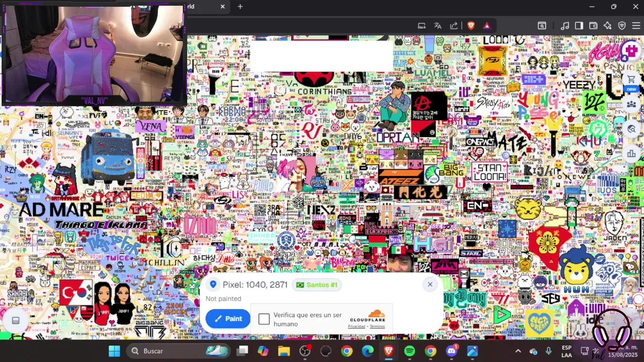Open Cloudflare Términos link

click(x=377, y=326)
